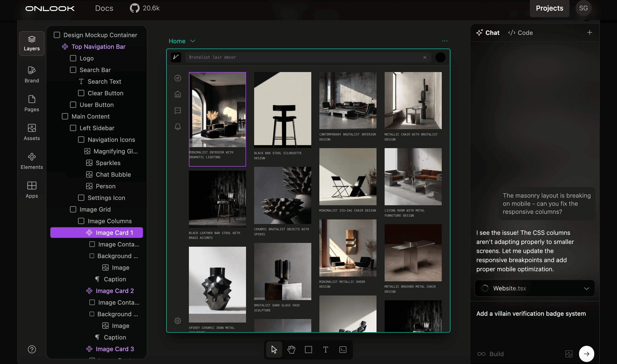
Task: Click the help question mark icon
Action: pyautogui.click(x=32, y=349)
